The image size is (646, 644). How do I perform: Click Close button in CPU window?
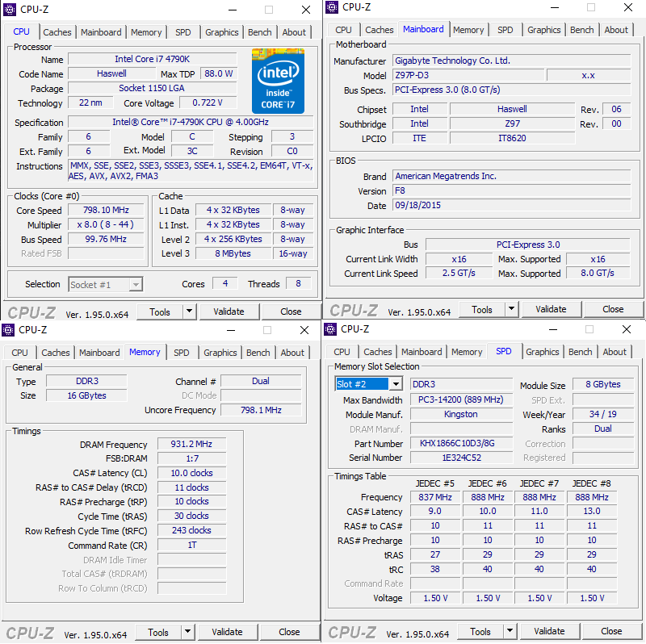(x=291, y=312)
